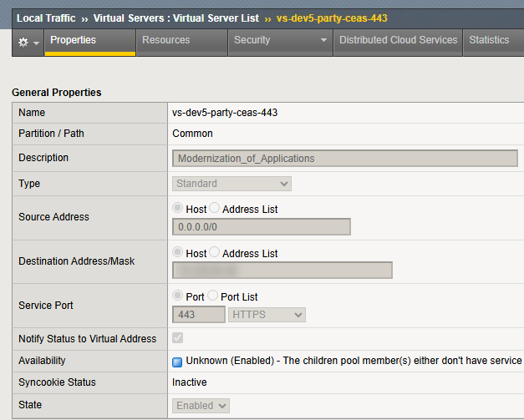Click the blue Unknown availability status icon
524x420 pixels.
(177, 362)
